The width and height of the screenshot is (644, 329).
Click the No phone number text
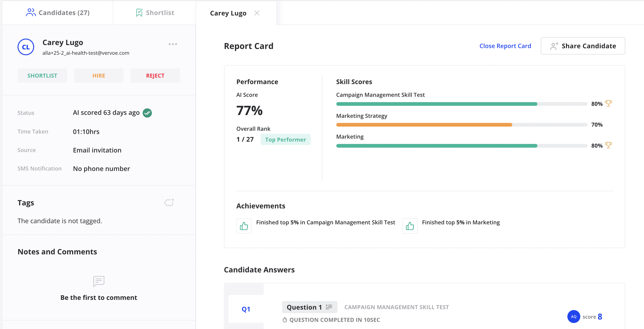click(x=101, y=169)
